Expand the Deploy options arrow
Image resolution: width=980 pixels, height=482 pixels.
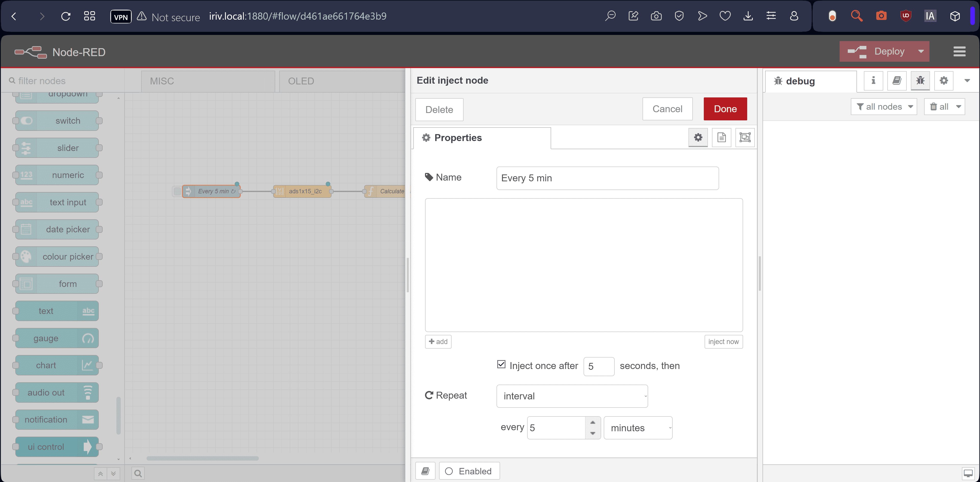point(921,51)
